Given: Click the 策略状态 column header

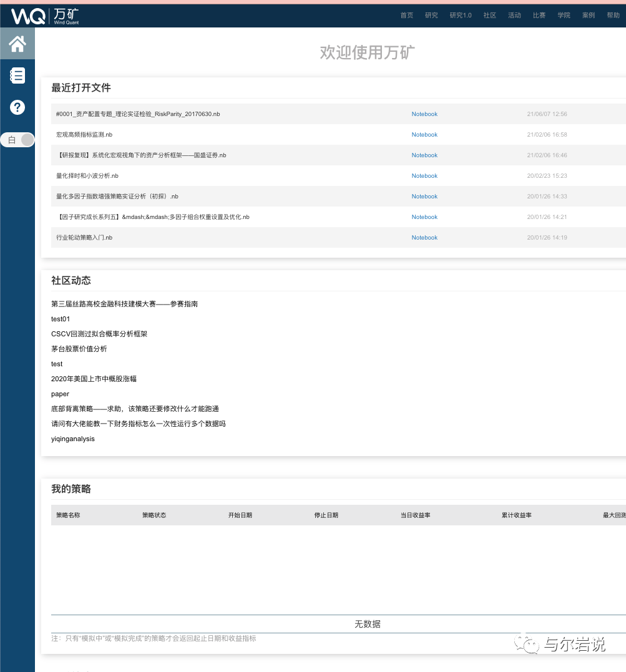Looking at the screenshot, I should click(154, 515).
